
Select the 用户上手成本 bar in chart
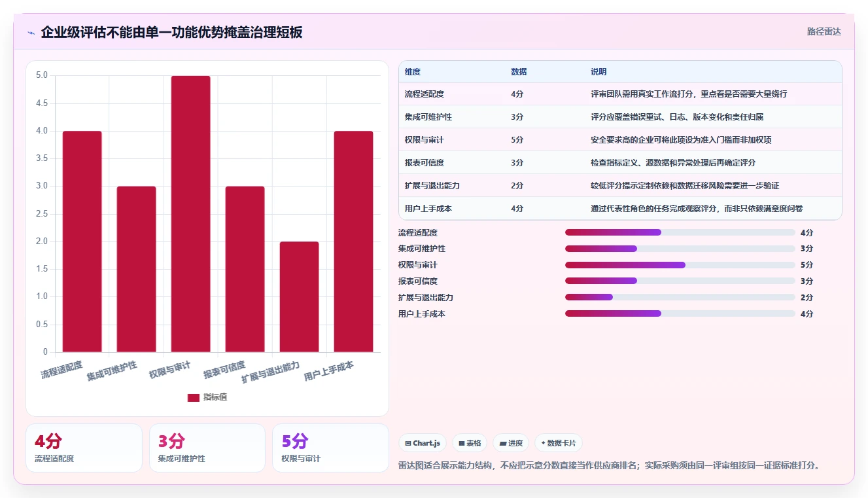tap(353, 241)
